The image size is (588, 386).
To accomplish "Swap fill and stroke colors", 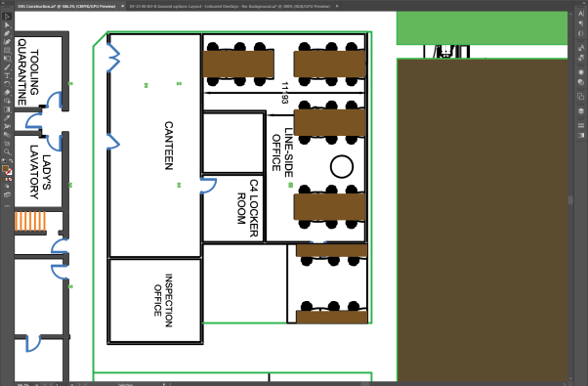I will [x=11, y=161].
